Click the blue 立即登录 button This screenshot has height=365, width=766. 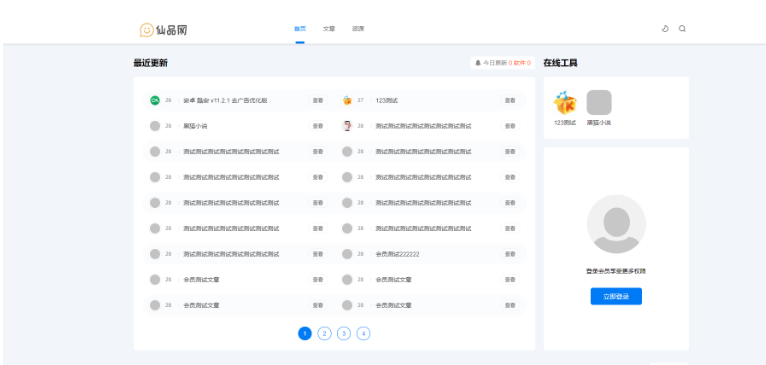click(x=616, y=296)
